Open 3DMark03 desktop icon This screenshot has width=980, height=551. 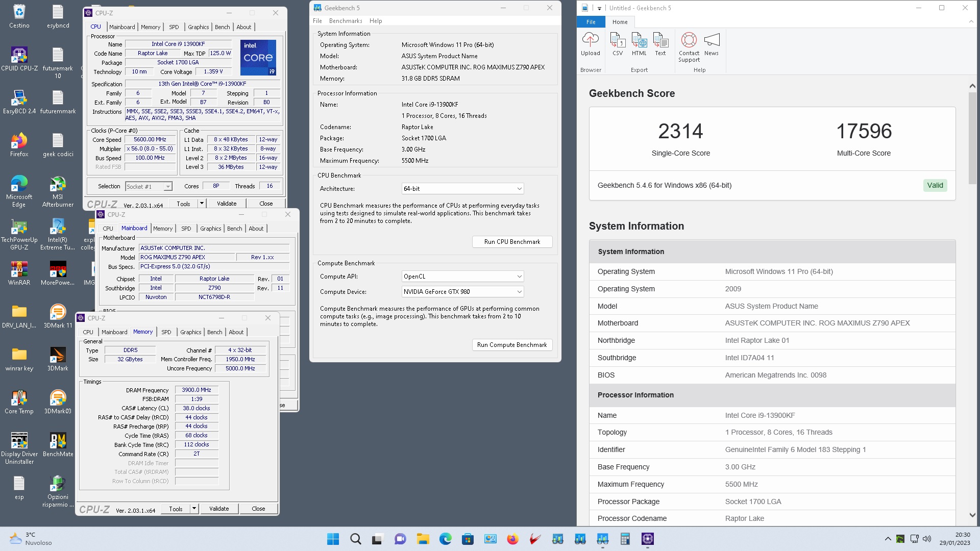click(x=58, y=402)
